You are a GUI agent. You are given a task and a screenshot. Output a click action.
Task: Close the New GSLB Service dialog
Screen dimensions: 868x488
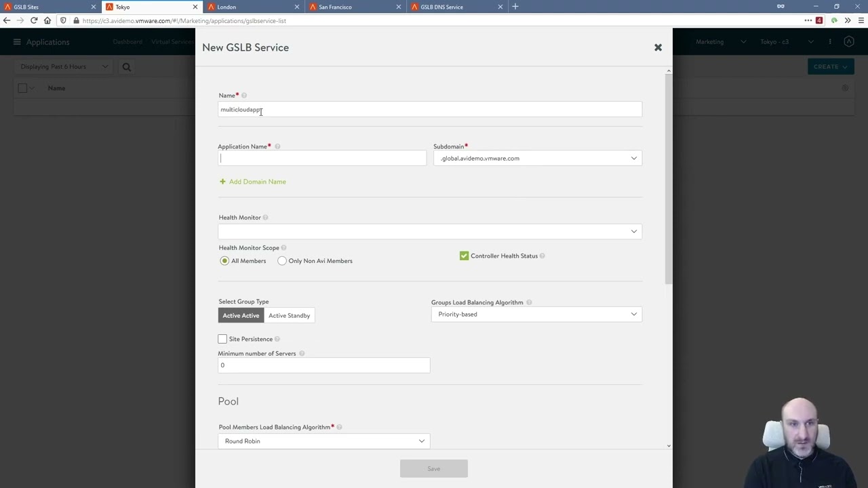click(x=658, y=47)
